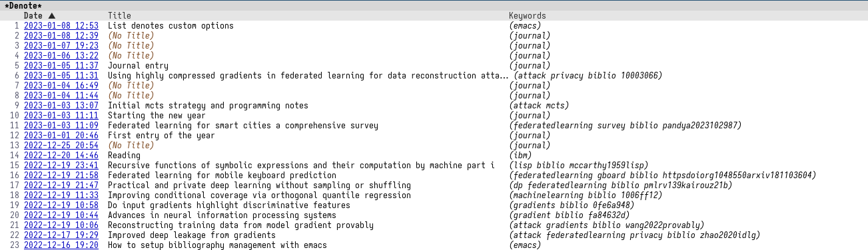Select title 'Practical and private deep learning'
The height and width of the screenshot is (250, 868).
tap(259, 185)
